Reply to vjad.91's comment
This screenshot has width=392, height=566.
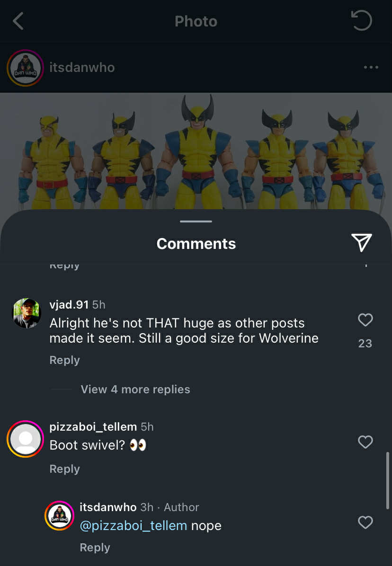pos(65,360)
